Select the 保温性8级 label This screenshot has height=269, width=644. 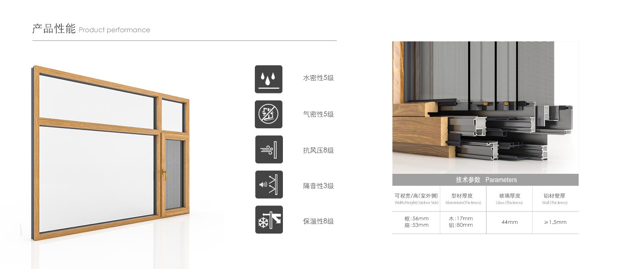pos(318,222)
